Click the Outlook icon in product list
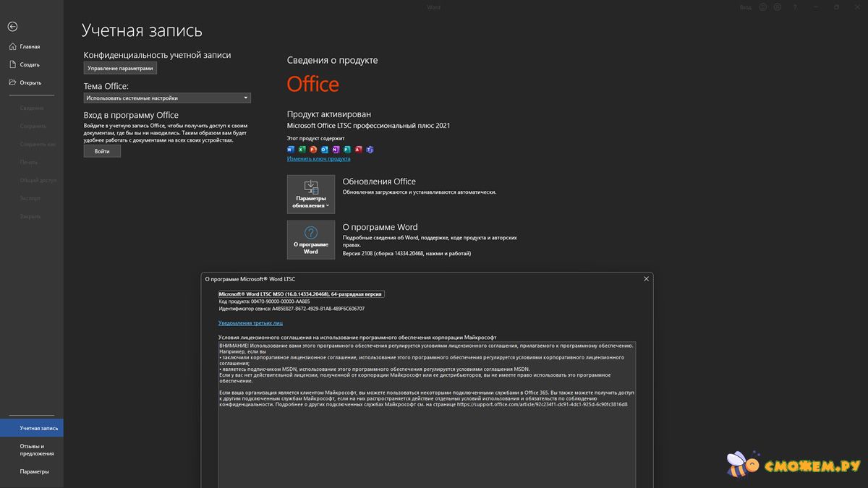Screen dimensions: 868x488 [x=325, y=150]
